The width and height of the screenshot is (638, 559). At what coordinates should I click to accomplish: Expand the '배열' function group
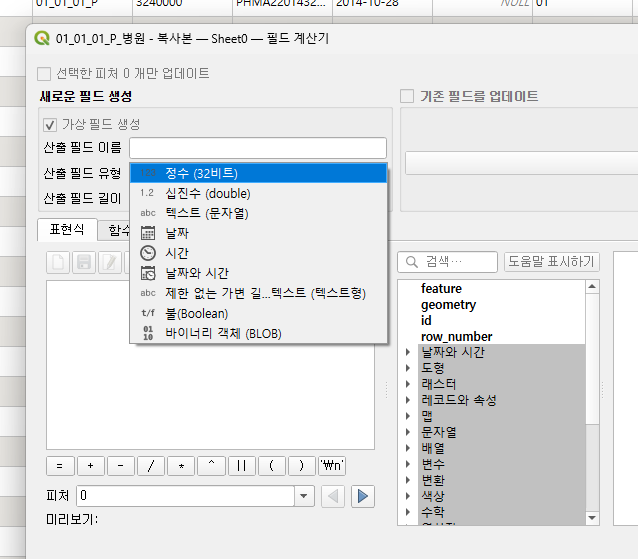click(x=408, y=448)
